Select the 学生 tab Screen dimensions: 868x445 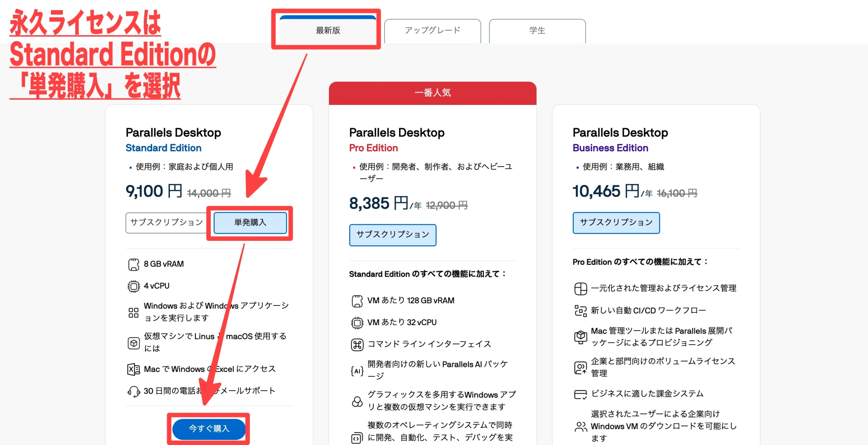click(x=537, y=31)
